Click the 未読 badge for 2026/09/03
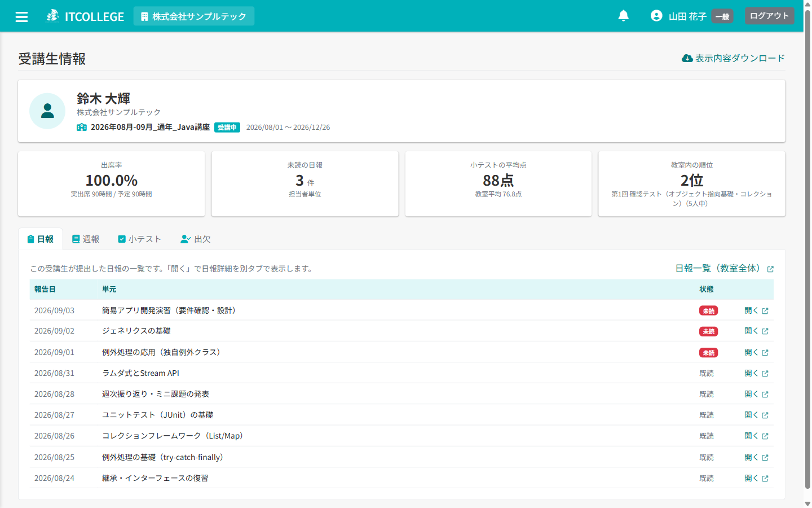812x508 pixels. (x=708, y=311)
